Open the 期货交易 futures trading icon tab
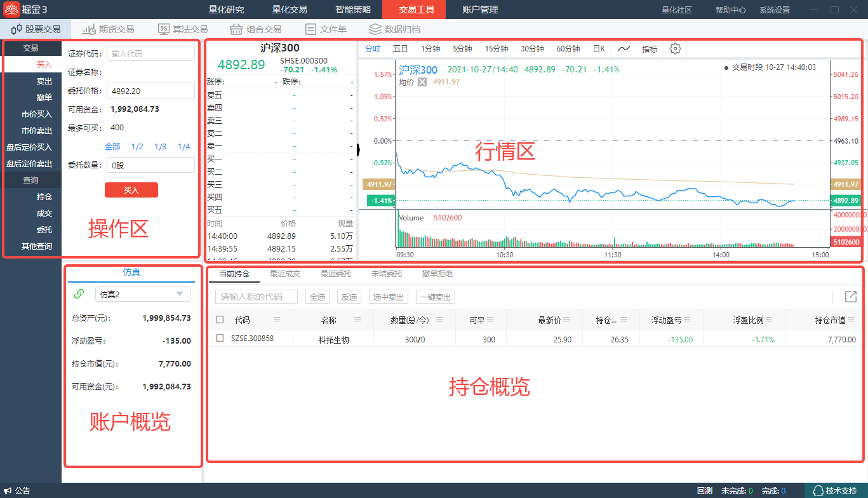Screen dimensions: 868x498 click(109, 29)
